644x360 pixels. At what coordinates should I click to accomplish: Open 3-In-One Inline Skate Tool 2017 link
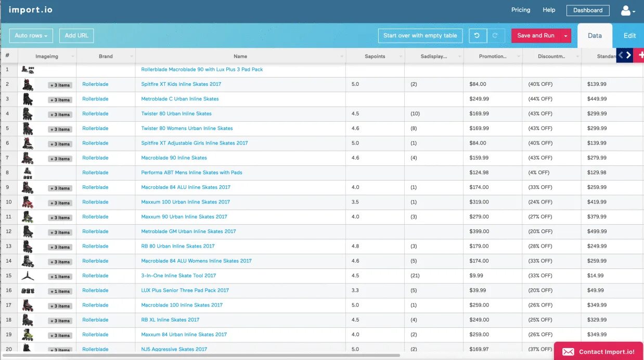[178, 276]
